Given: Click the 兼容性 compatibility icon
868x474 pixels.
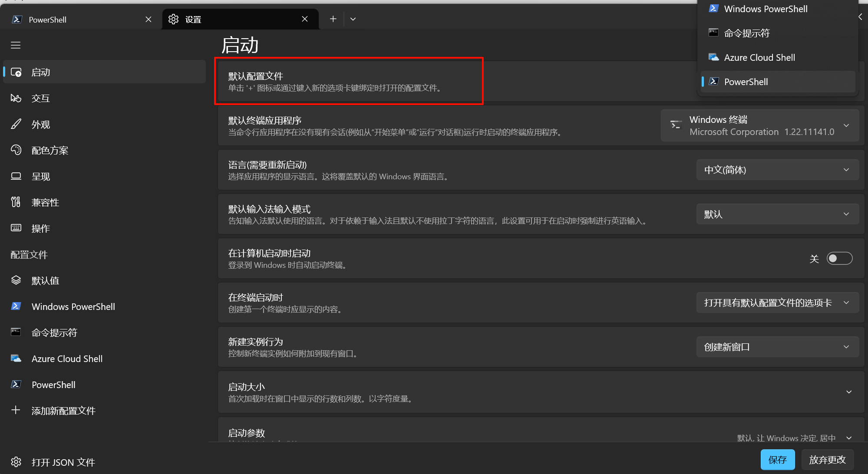Looking at the screenshot, I should [16, 202].
